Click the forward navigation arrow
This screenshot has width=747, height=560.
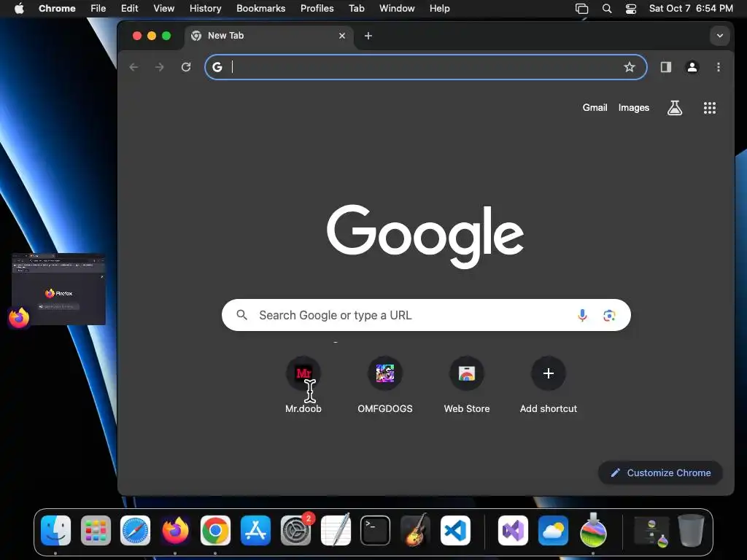pos(160,67)
